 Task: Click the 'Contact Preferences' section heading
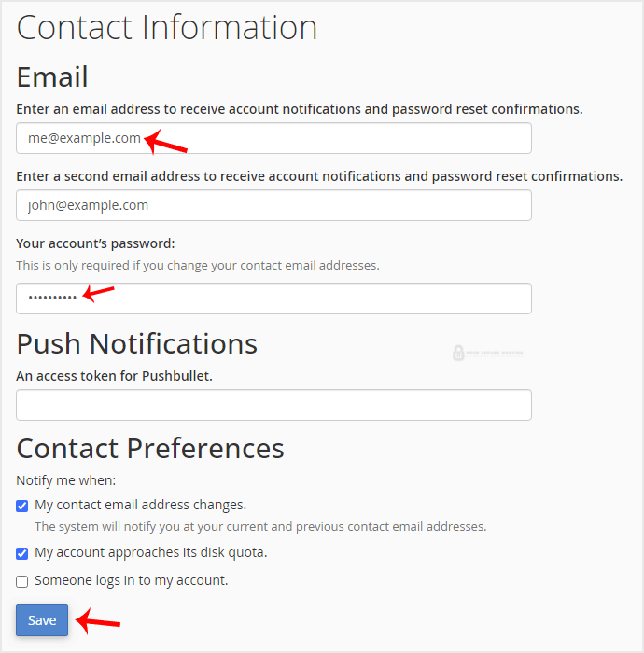click(x=150, y=448)
